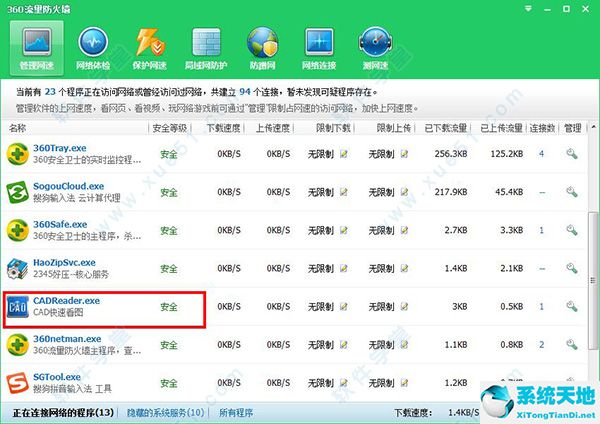Image resolution: width=600 pixels, height=424 pixels.
Task: Switch to 所有程序 tab
Action: (x=236, y=413)
